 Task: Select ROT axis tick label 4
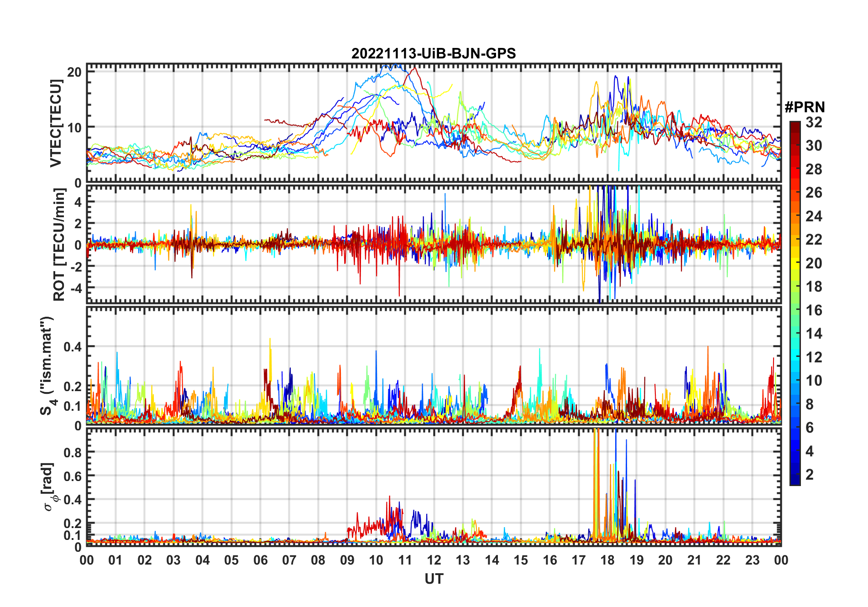coord(78,202)
